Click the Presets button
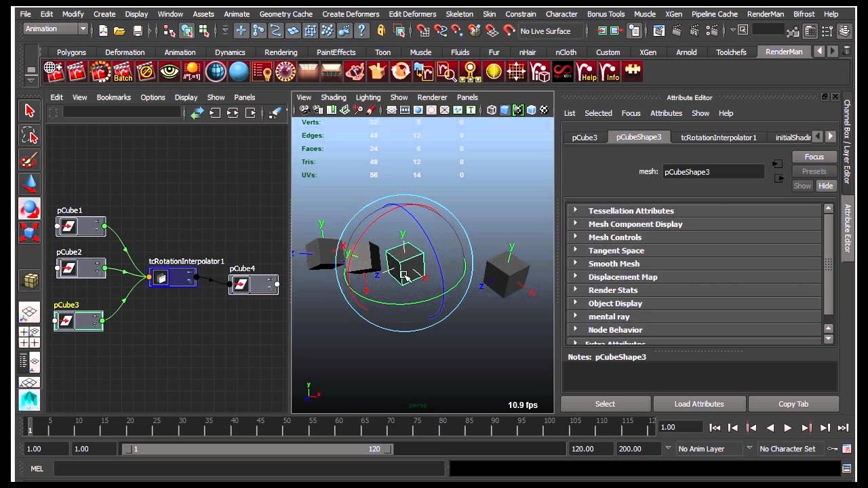868x488 pixels. point(814,171)
